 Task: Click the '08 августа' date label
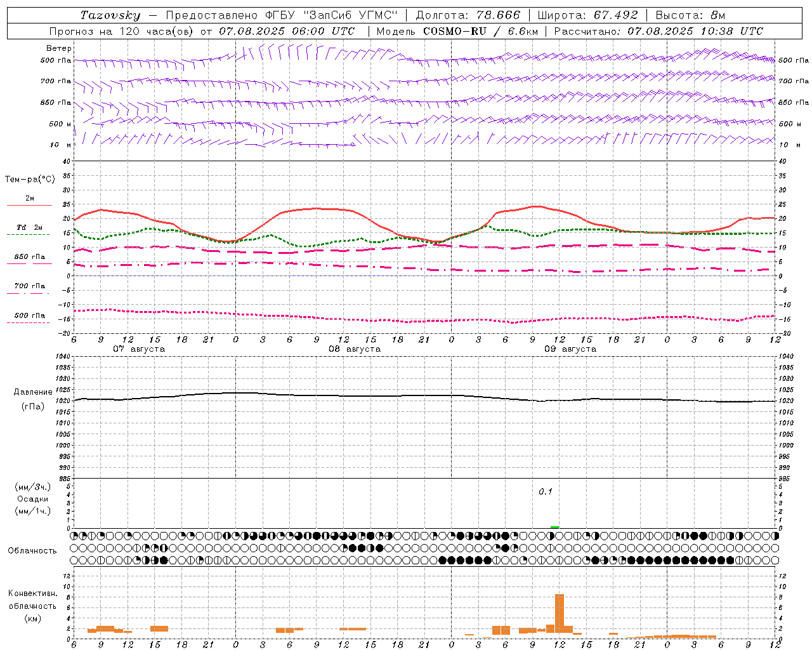coord(355,349)
